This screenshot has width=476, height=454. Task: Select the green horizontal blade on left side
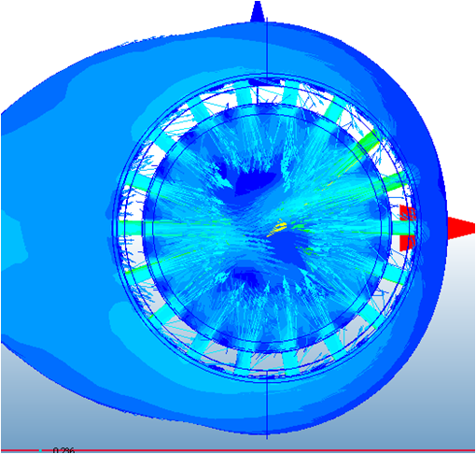click(x=131, y=224)
